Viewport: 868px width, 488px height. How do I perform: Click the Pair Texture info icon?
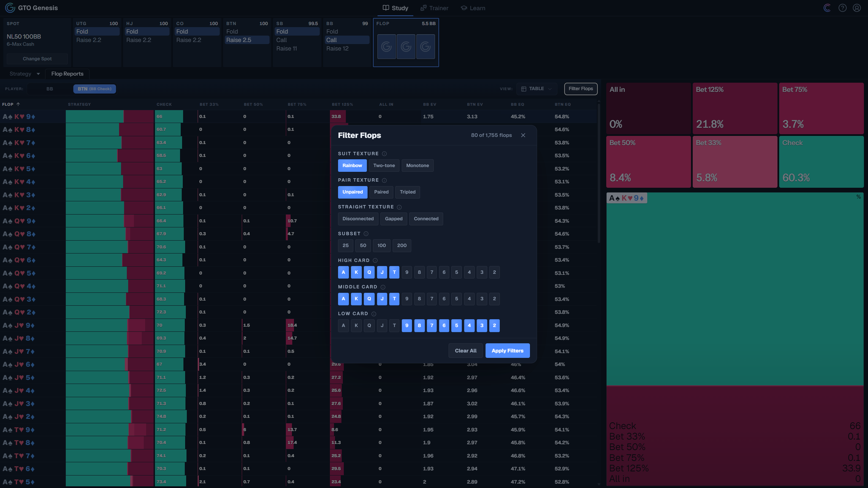(384, 180)
